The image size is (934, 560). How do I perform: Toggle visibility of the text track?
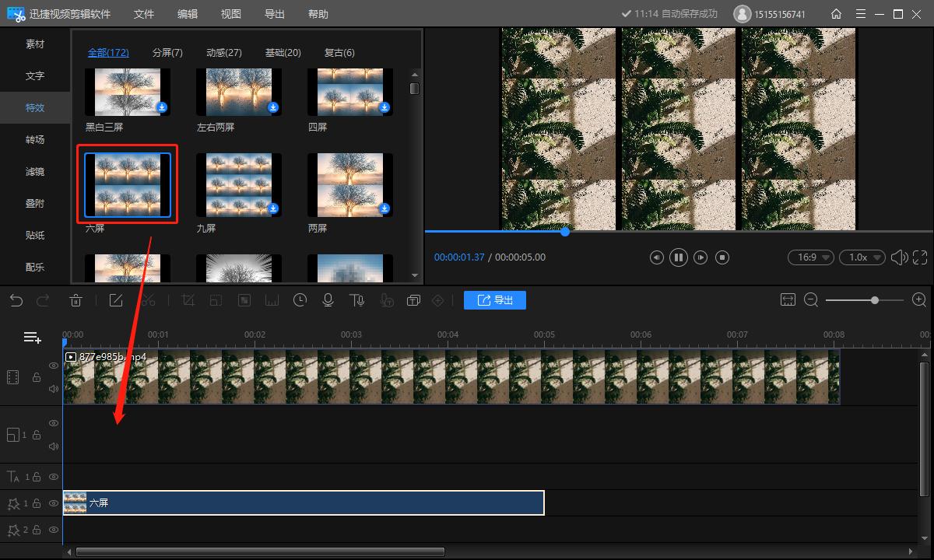[x=54, y=477]
